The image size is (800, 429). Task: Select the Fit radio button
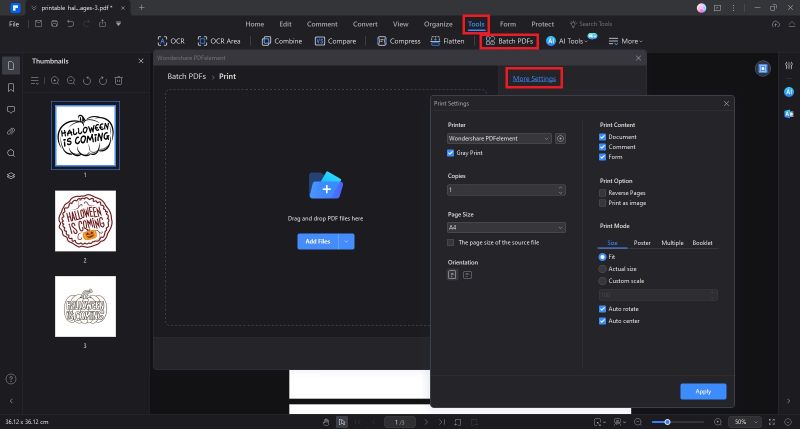pyautogui.click(x=603, y=257)
